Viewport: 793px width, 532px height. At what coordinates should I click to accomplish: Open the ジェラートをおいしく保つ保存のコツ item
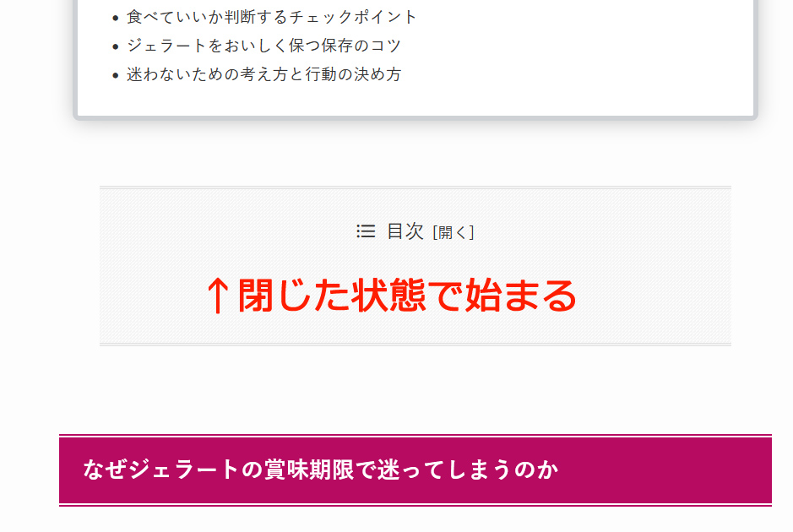(263, 46)
